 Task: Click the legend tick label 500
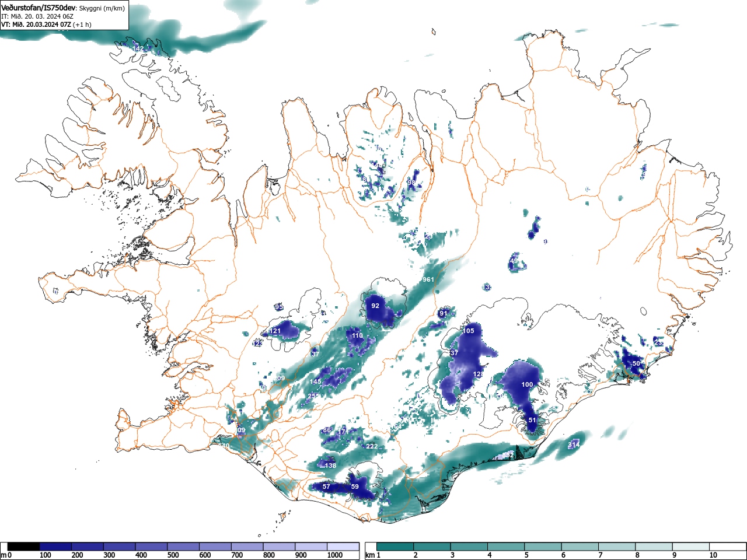click(173, 555)
